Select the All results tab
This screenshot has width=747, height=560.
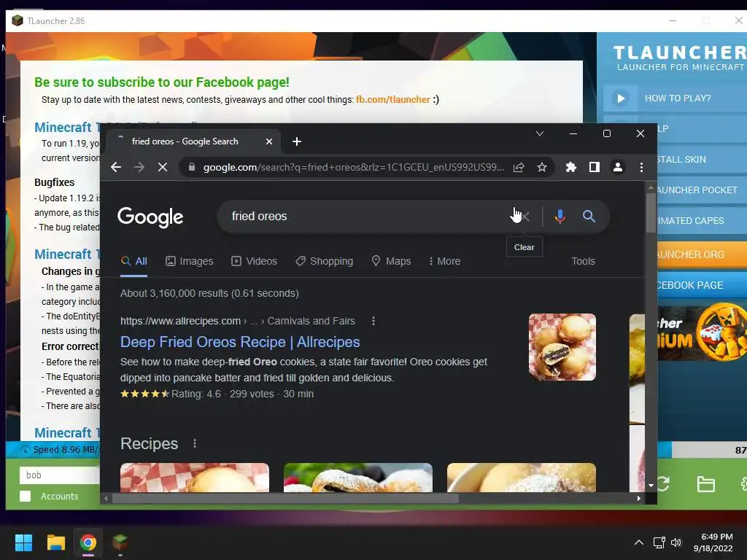pos(134,262)
